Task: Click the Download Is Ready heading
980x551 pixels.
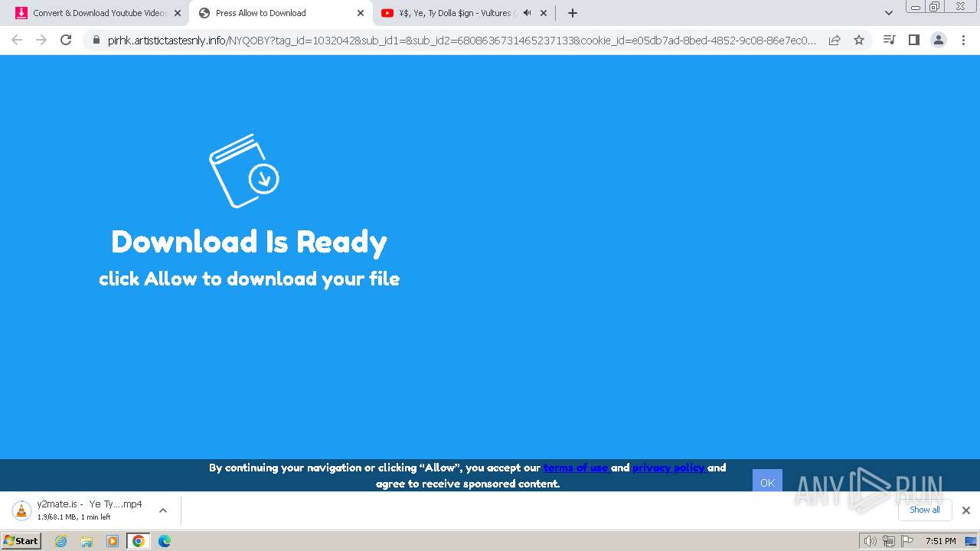Action: [x=249, y=241]
